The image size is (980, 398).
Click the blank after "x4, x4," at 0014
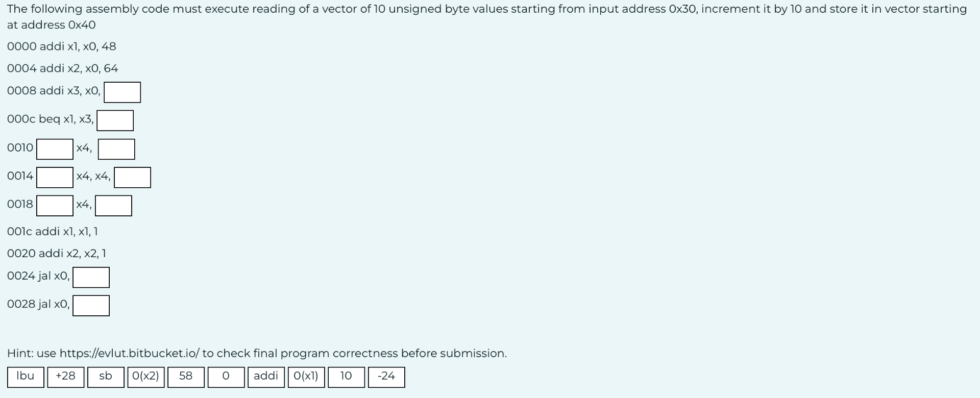(132, 177)
